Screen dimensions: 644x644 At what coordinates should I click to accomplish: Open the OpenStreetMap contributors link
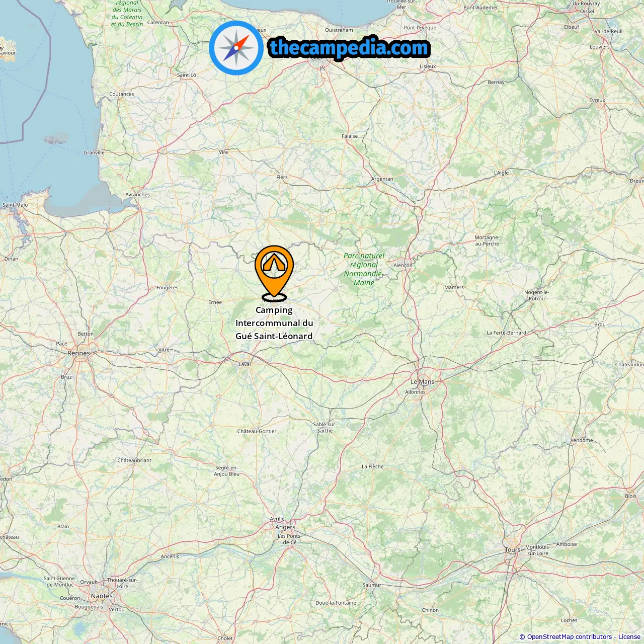(569, 637)
